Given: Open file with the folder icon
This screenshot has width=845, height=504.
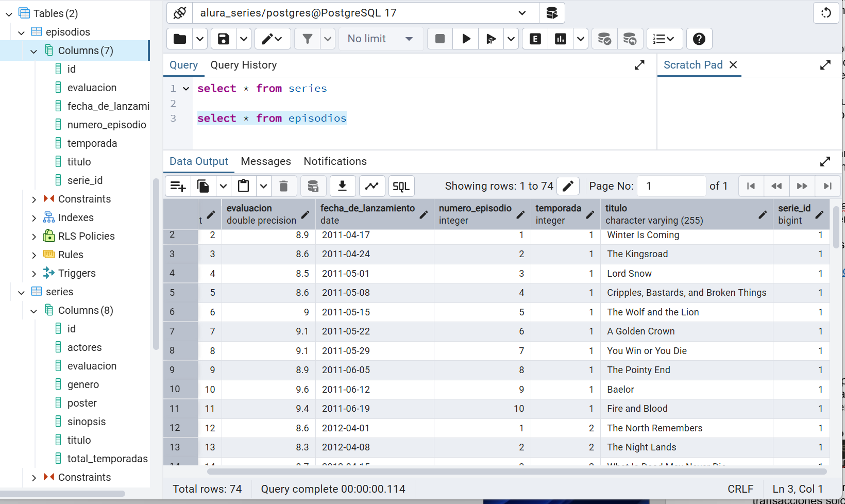Looking at the screenshot, I should [x=180, y=39].
